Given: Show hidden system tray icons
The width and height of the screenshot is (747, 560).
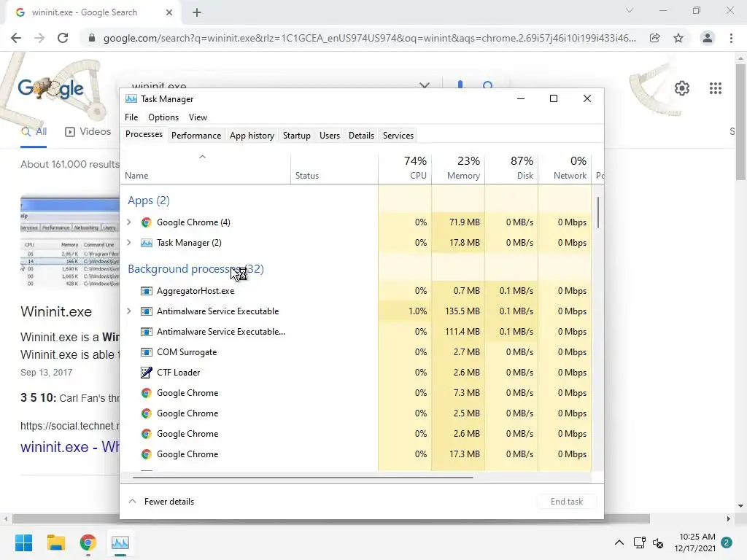Looking at the screenshot, I should pyautogui.click(x=619, y=542).
